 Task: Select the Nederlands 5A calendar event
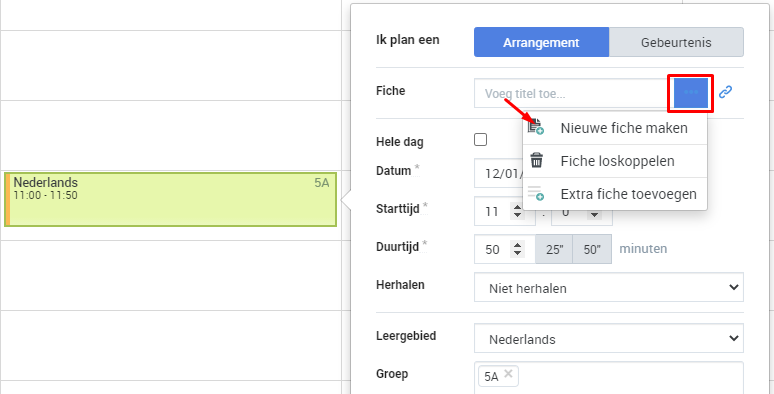pos(170,199)
